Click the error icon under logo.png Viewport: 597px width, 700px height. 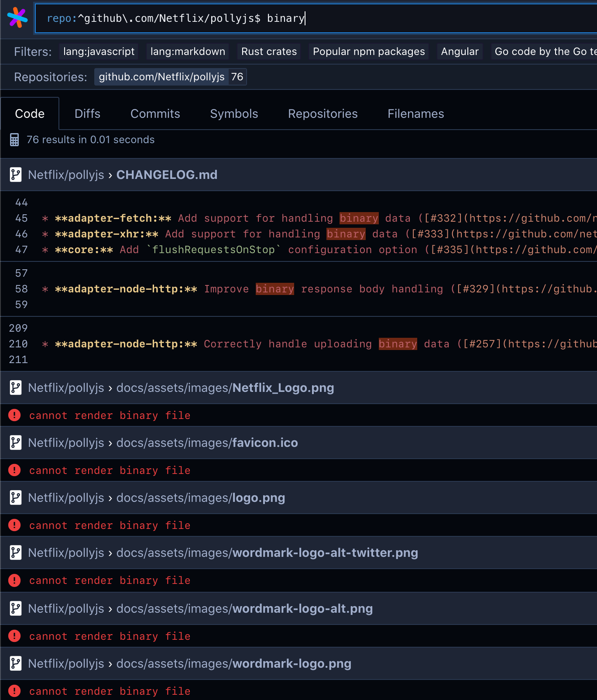(14, 525)
